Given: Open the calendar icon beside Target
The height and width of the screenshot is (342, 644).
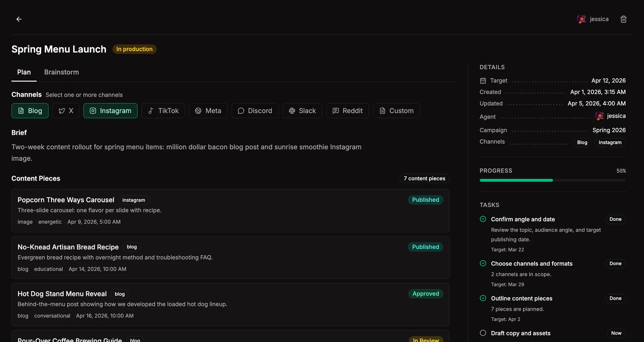Looking at the screenshot, I should pyautogui.click(x=483, y=81).
